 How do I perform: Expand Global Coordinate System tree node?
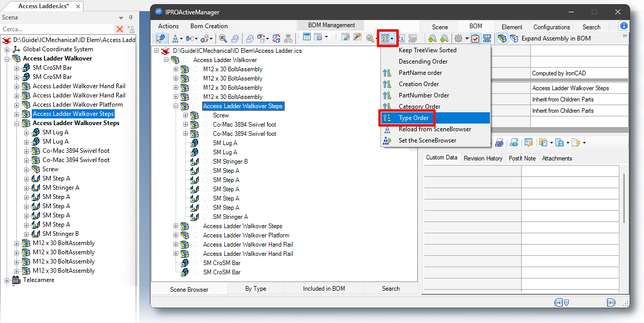tap(7, 50)
